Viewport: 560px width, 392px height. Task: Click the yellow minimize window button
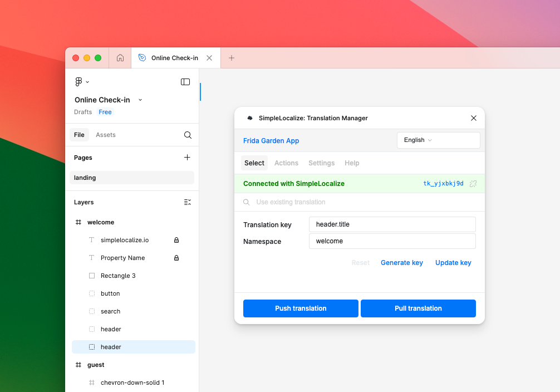click(87, 58)
